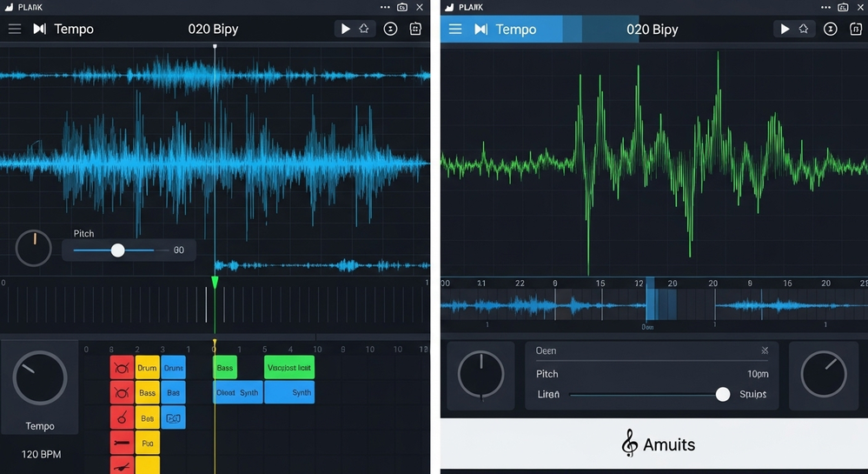This screenshot has height=474, width=868.
Task: Click the knob right of the Oeen panel
Action: pos(823,374)
